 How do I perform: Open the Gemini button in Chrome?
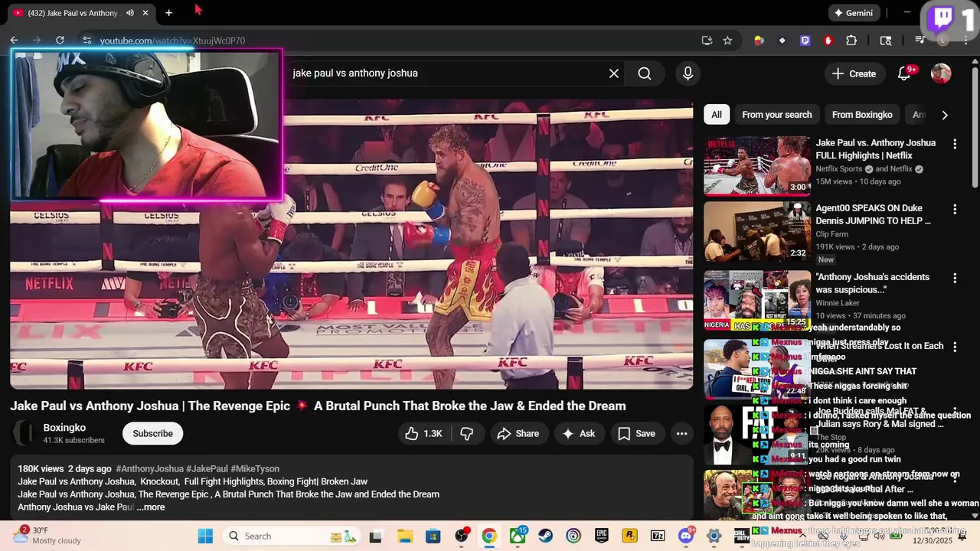854,13
